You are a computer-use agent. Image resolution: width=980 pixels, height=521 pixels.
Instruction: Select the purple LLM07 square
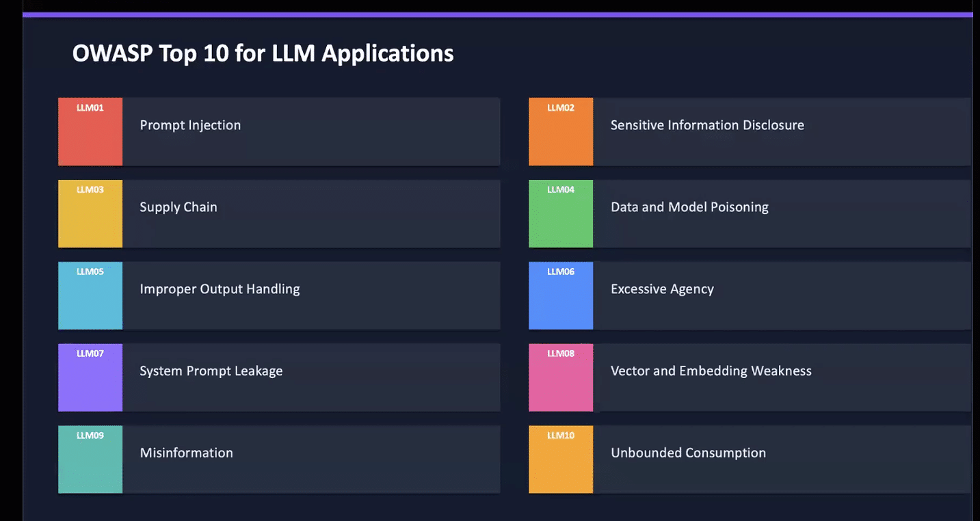[x=90, y=377]
